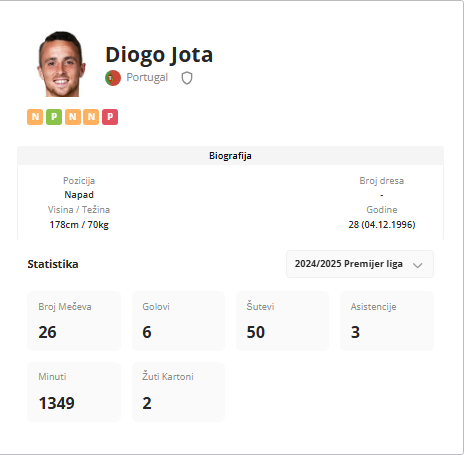Open the 2024/2025 Premijer liga dropdown
Image resolution: width=464 pixels, height=455 pixels.
360,264
